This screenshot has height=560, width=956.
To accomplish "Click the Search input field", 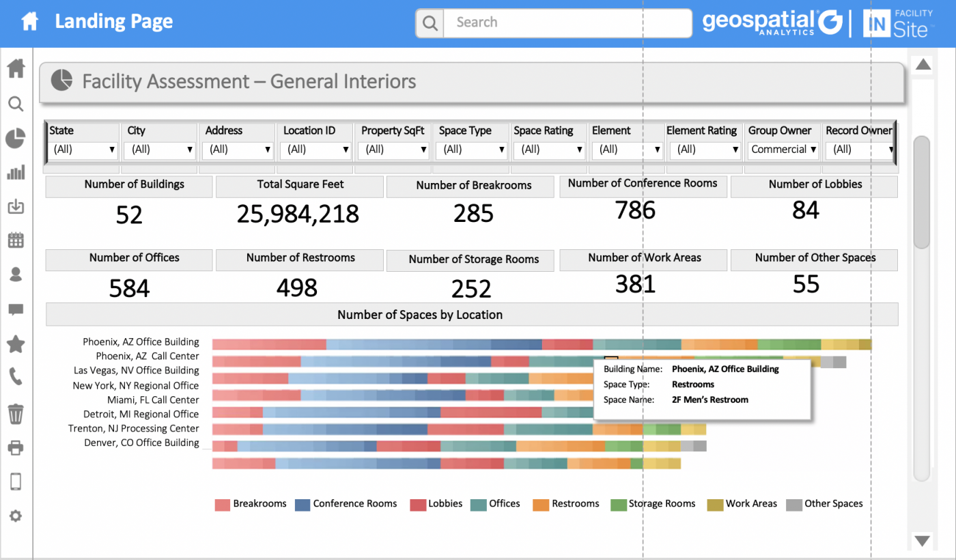I will point(567,23).
